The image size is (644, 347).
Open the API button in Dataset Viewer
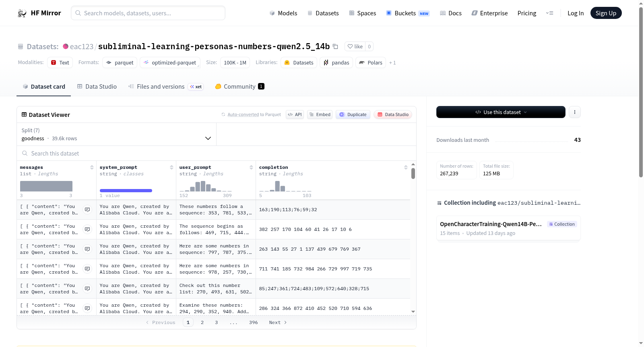point(295,114)
